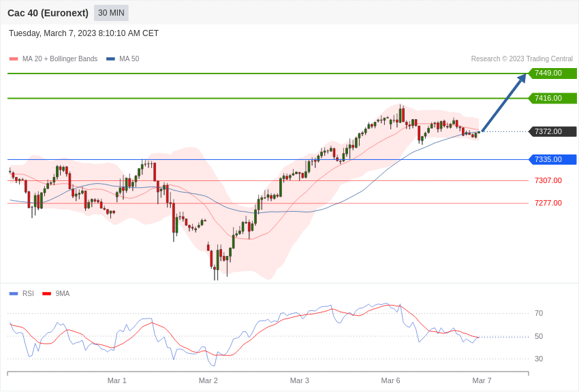This screenshot has height=392, width=579.
Task: Select the 7372.00 current price tag
Action: (552, 131)
